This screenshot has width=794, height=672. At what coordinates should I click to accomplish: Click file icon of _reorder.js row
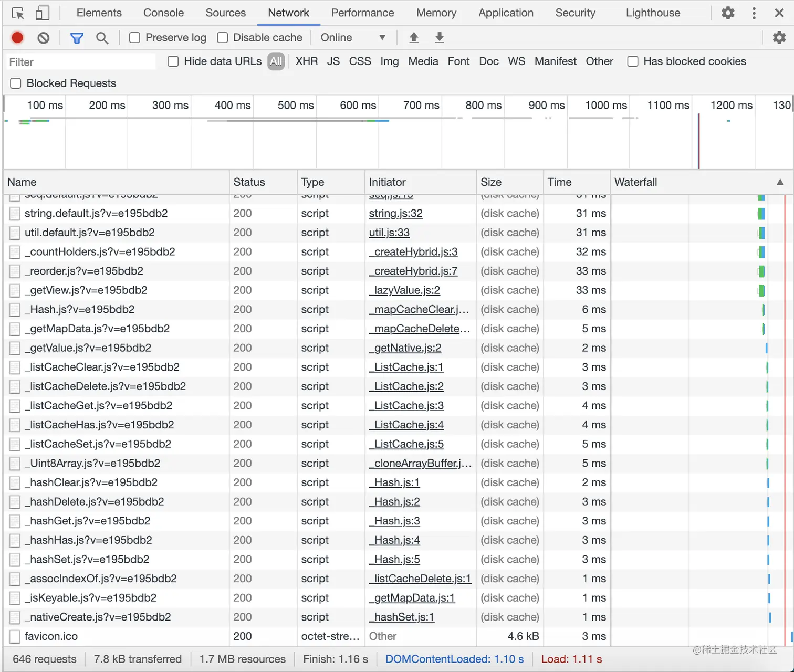click(x=15, y=271)
